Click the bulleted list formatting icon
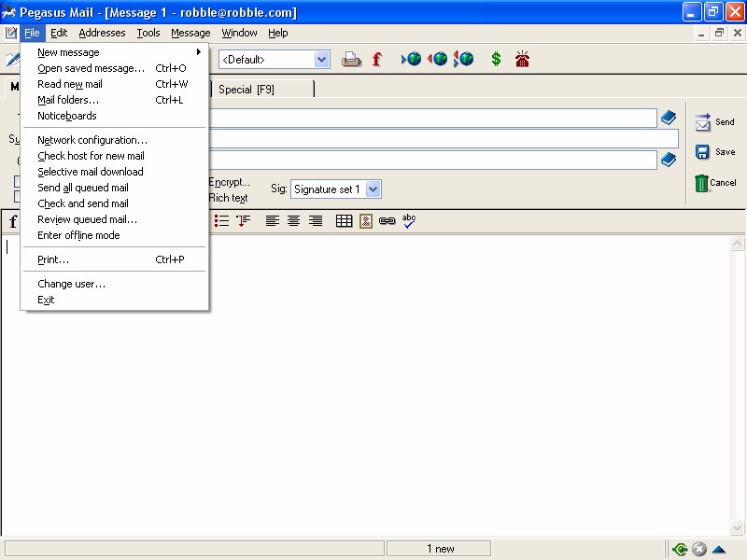The width and height of the screenshot is (747, 560). coord(221,221)
